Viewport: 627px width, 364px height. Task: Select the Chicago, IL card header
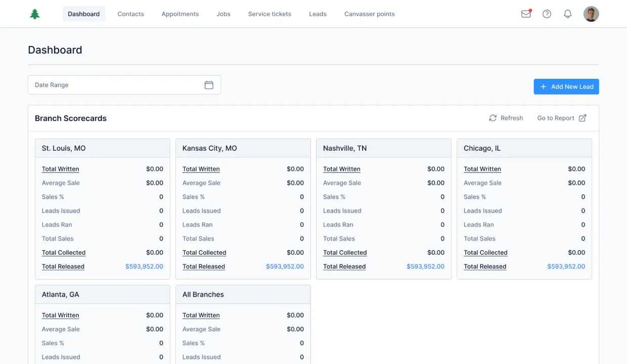pyautogui.click(x=524, y=148)
